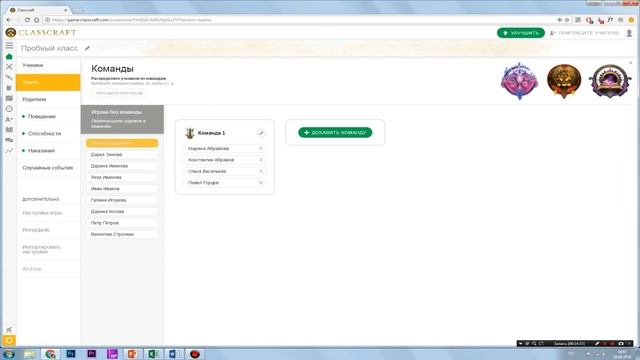The height and width of the screenshot is (360, 640).
Task: Open Photoshop from the taskbar
Action: tap(71, 353)
